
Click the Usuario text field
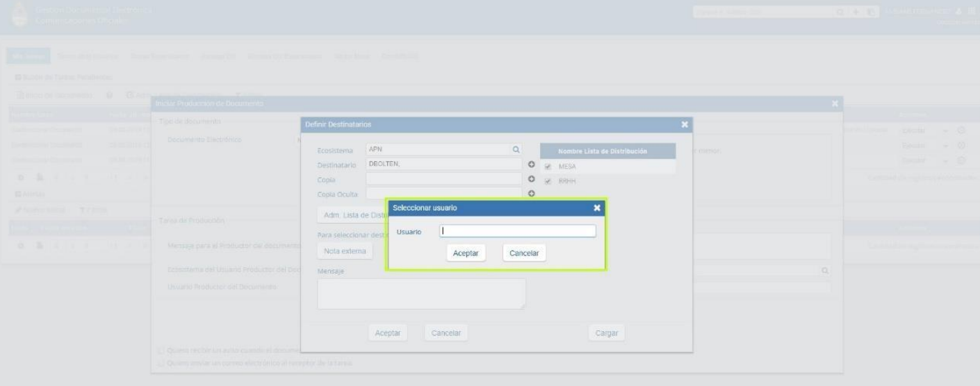point(518,231)
